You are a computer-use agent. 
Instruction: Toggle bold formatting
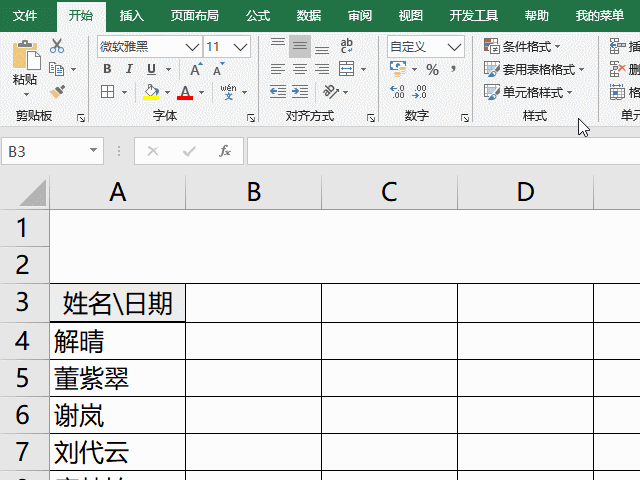[107, 69]
